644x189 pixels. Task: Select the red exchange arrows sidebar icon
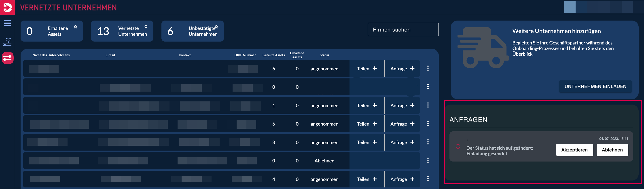click(x=8, y=58)
